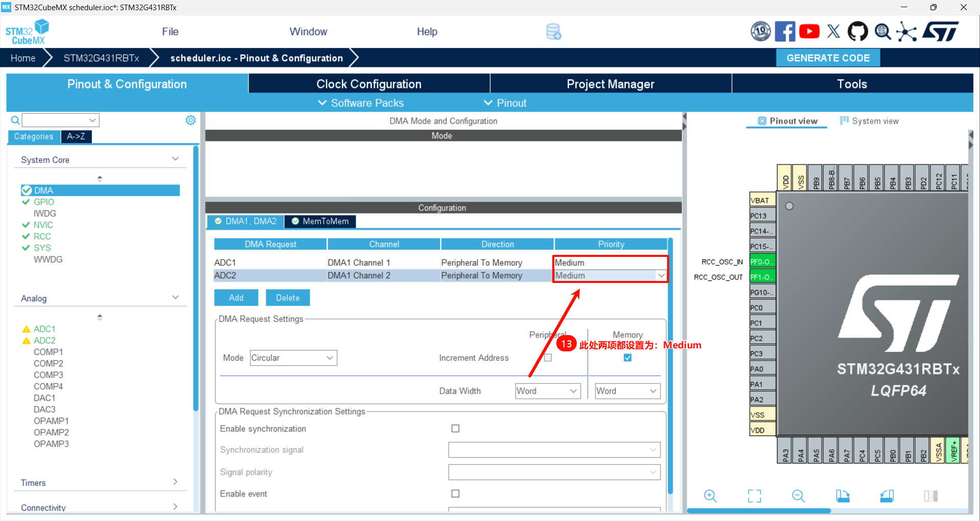Select NVIC in System Core list

coord(43,225)
